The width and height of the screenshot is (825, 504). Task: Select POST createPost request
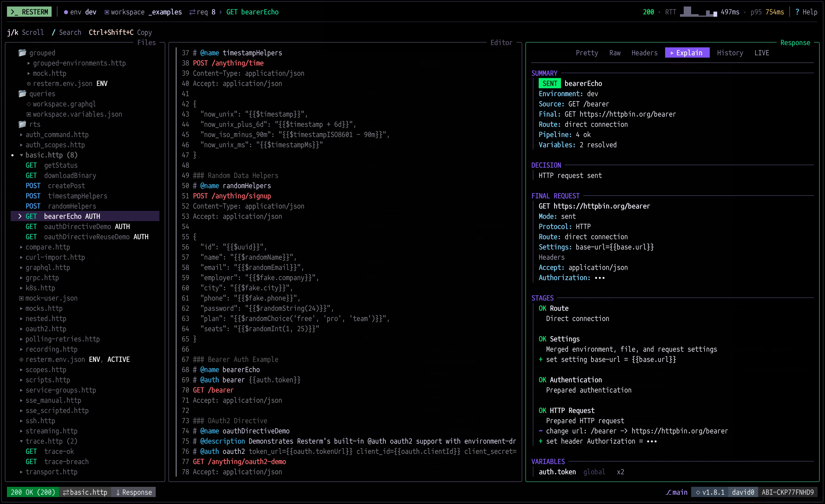coord(55,186)
